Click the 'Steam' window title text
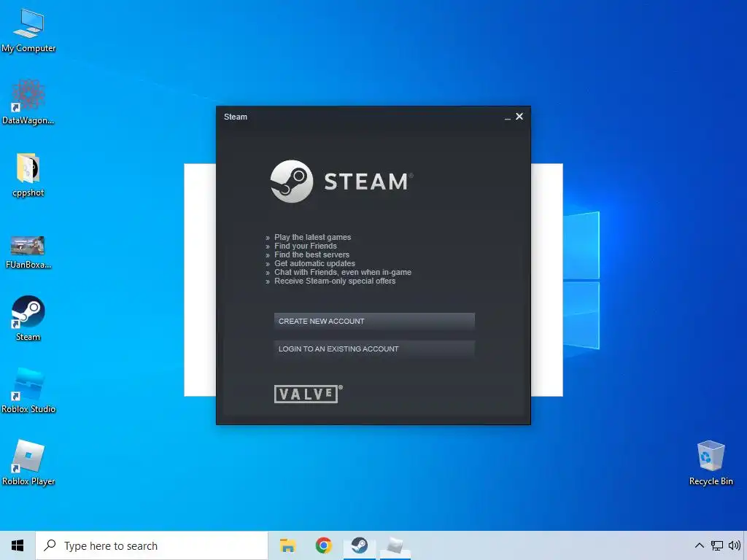747x560 pixels. tap(236, 117)
